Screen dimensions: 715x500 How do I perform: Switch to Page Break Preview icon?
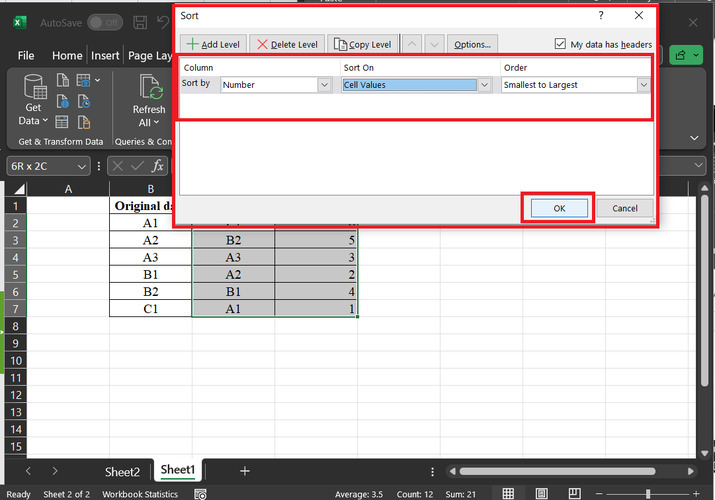pyautogui.click(x=575, y=494)
